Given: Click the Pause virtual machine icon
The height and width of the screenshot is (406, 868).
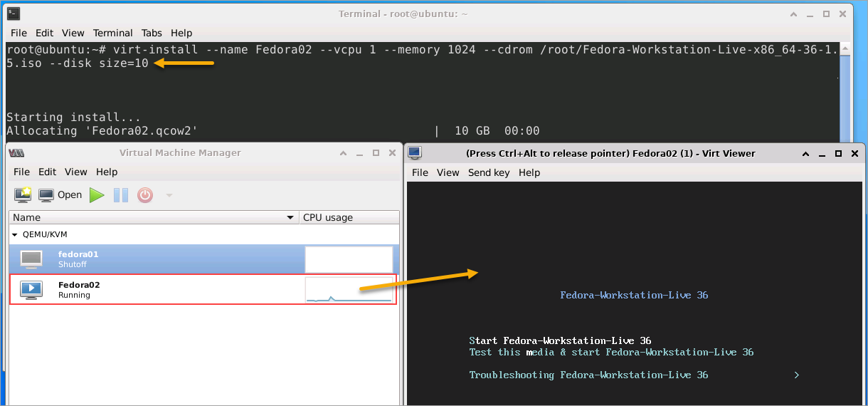Looking at the screenshot, I should pos(121,194).
